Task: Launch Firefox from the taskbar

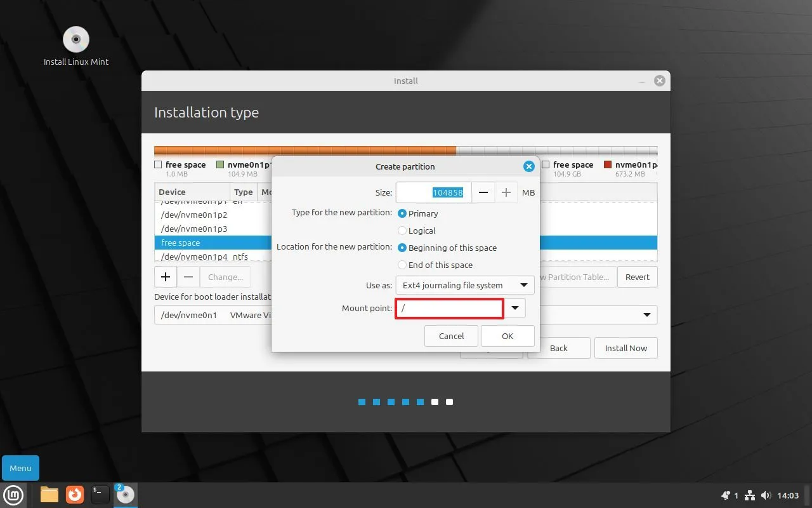Action: 74,495
